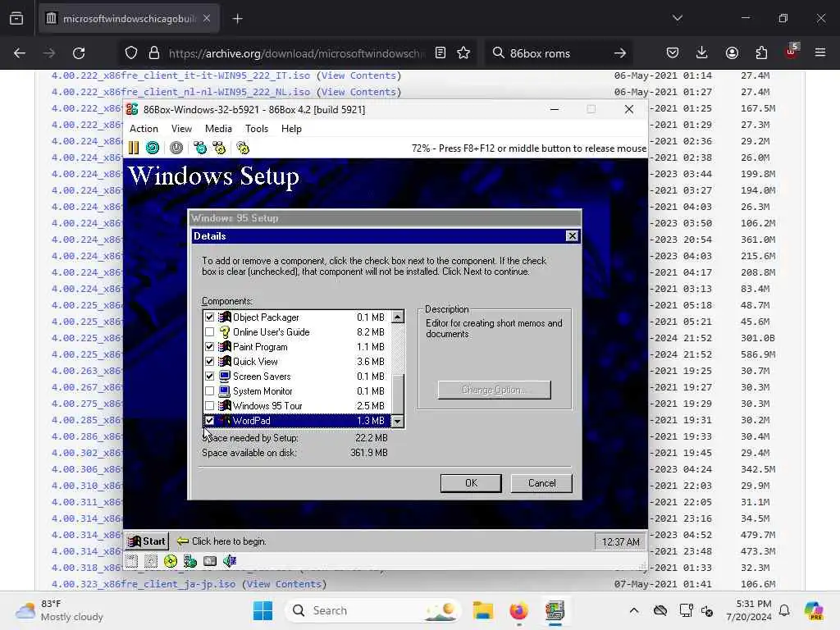
Task: Click the sound speaker status icon
Action: [x=230, y=561]
